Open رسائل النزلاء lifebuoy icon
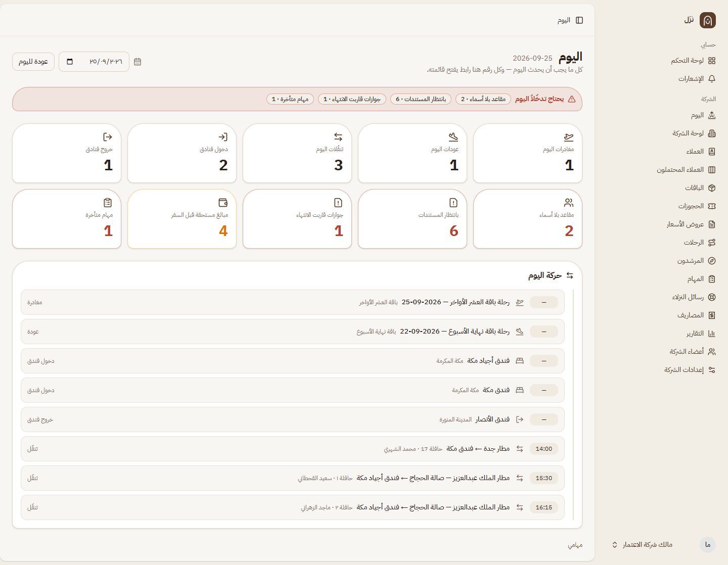The height and width of the screenshot is (565, 728). pyautogui.click(x=712, y=297)
